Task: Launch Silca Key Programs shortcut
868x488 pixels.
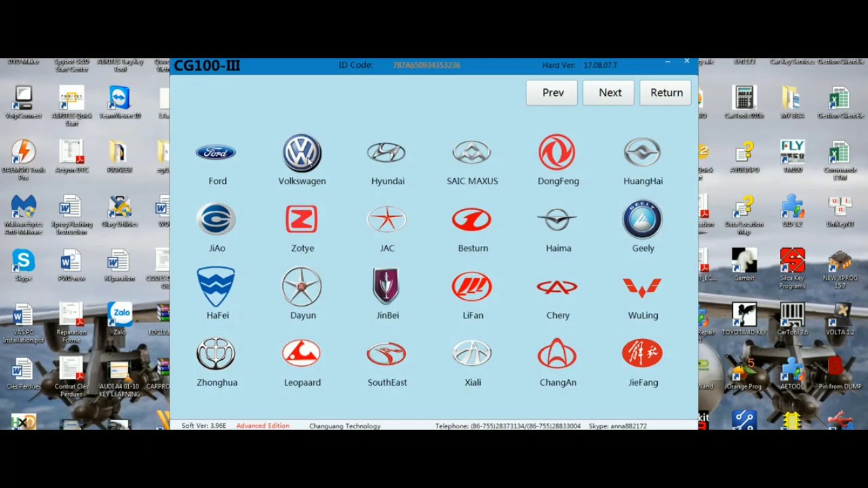Action: pyautogui.click(x=792, y=268)
